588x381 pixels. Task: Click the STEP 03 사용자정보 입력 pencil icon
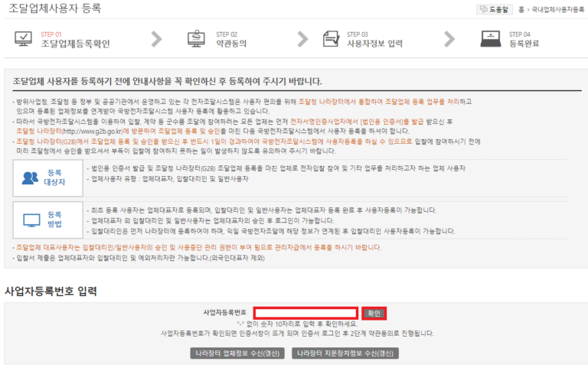[331, 39]
